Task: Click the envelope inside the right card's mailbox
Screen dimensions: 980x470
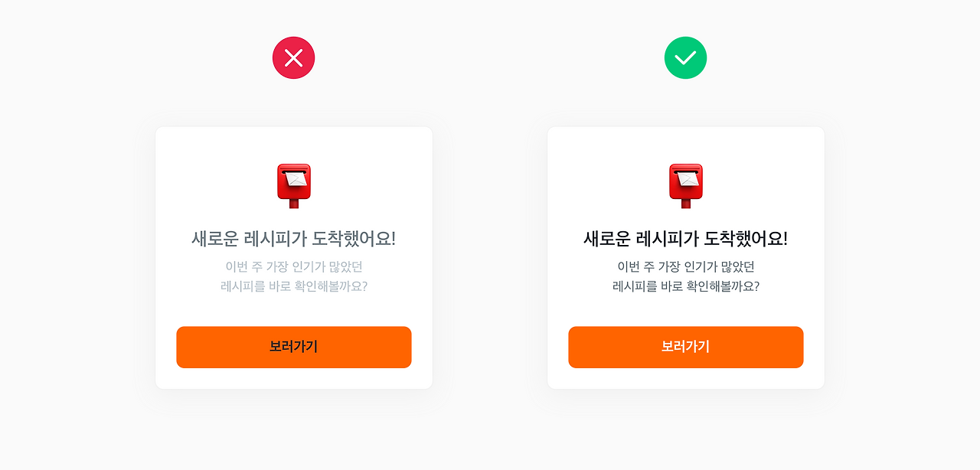Action: click(x=686, y=179)
